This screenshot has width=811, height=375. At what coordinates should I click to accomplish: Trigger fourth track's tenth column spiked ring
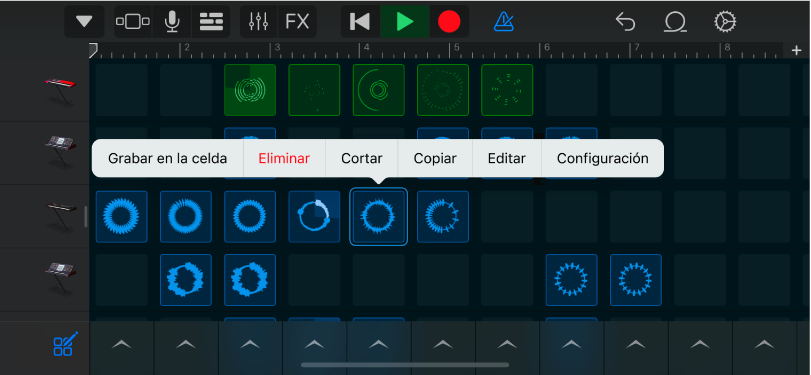(636, 280)
